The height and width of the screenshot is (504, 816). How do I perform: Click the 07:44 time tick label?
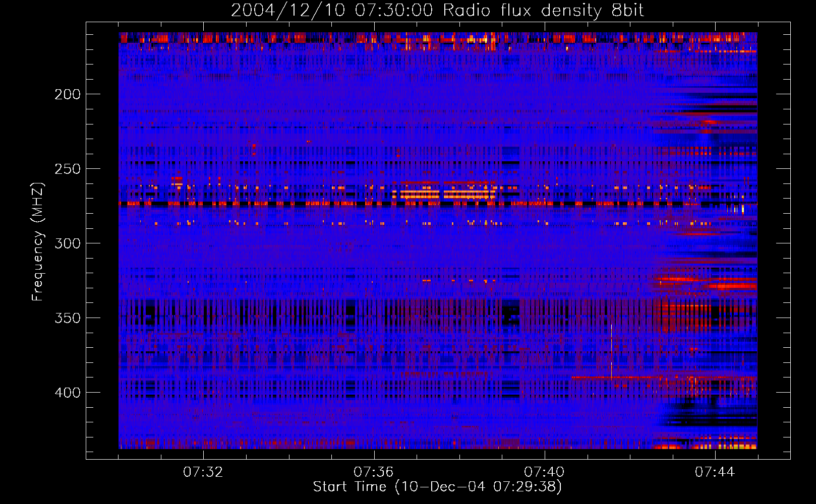[715, 472]
